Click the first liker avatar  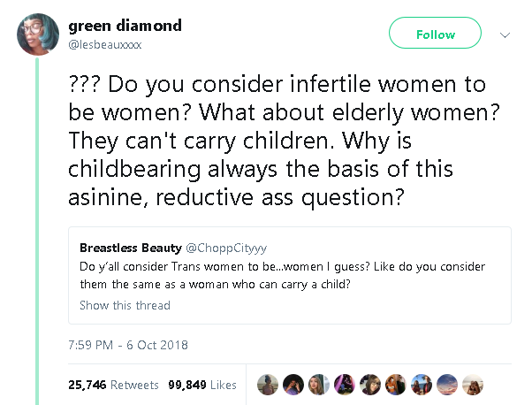pyautogui.click(x=268, y=385)
